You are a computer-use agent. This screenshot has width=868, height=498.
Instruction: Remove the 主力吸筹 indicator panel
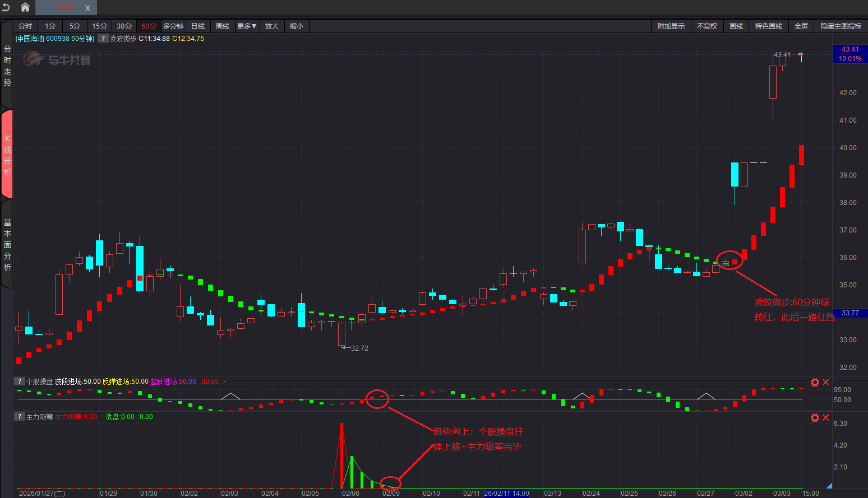coord(826,418)
